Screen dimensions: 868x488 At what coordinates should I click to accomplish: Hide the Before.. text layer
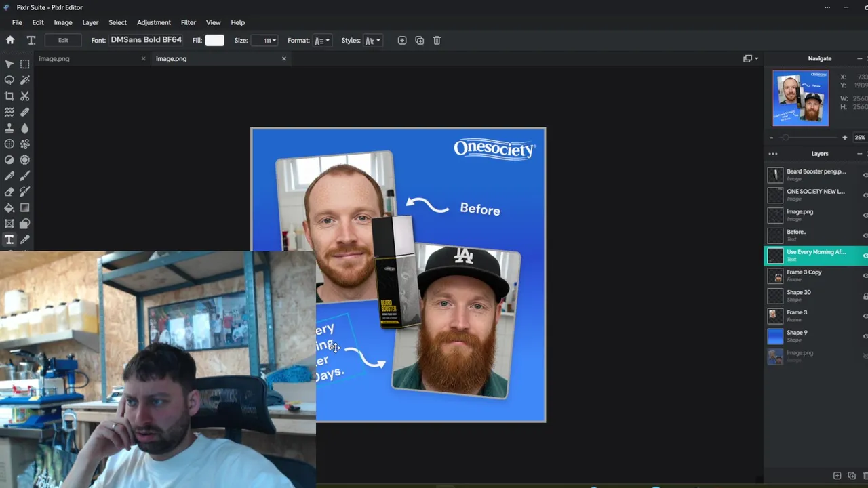click(865, 235)
